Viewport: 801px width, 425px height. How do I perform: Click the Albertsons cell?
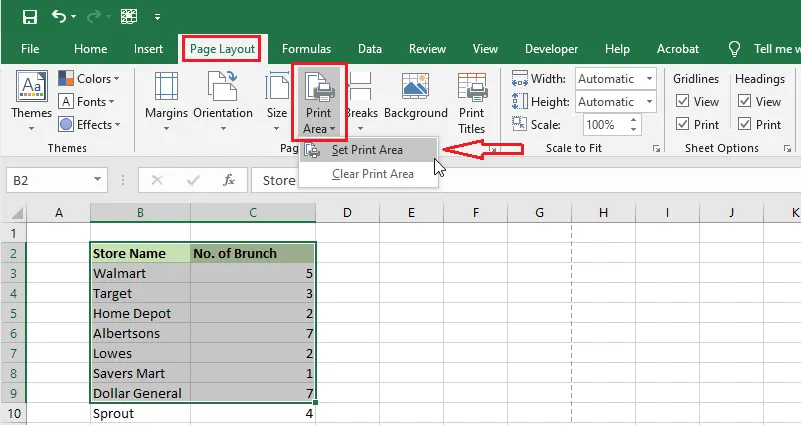(140, 333)
